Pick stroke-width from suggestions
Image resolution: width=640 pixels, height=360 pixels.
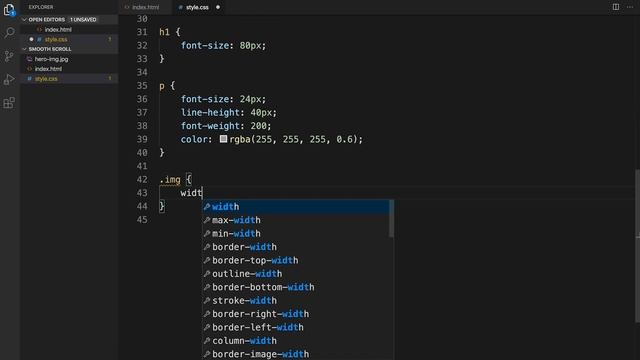296,301
